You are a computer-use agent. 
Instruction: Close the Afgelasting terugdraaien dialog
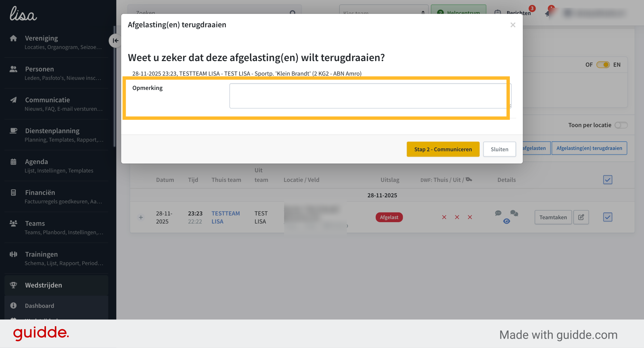pyautogui.click(x=513, y=25)
